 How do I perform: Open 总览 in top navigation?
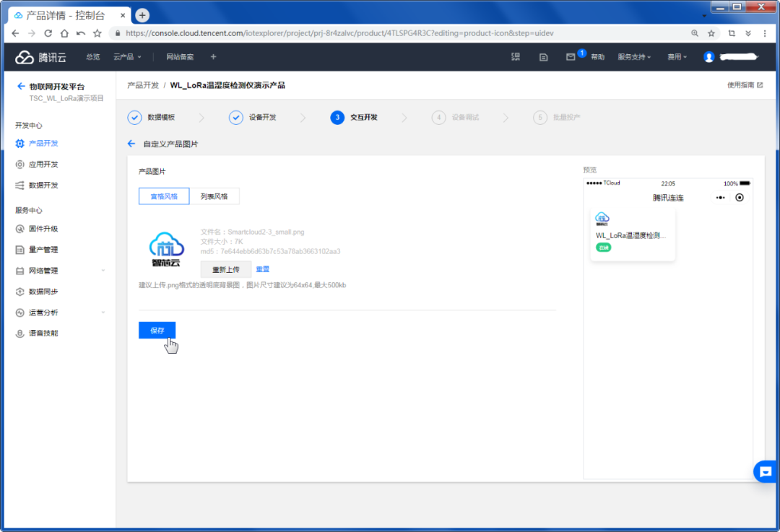coord(93,57)
